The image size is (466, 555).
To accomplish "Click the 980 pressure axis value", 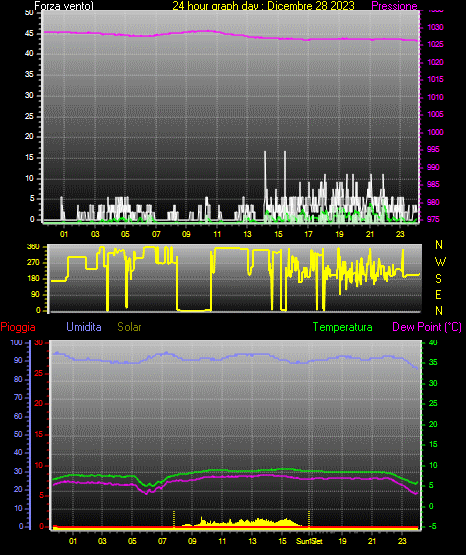I will click(x=433, y=202).
